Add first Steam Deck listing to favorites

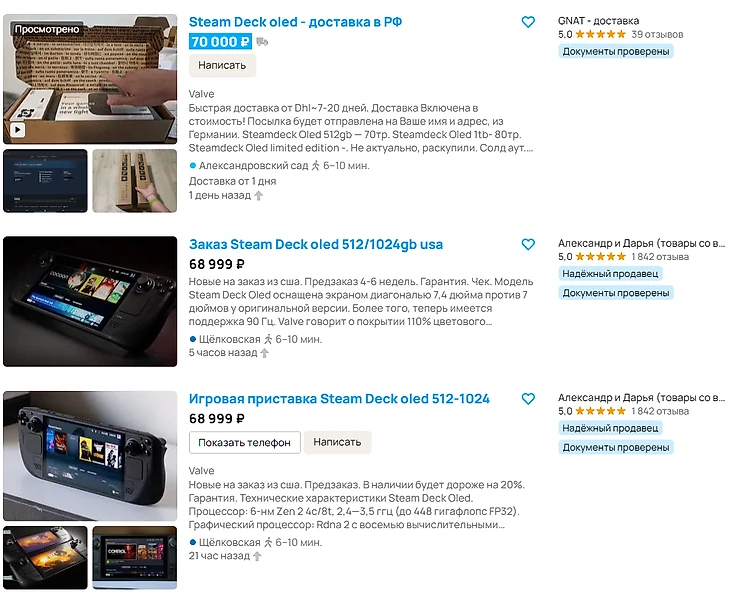tap(528, 22)
